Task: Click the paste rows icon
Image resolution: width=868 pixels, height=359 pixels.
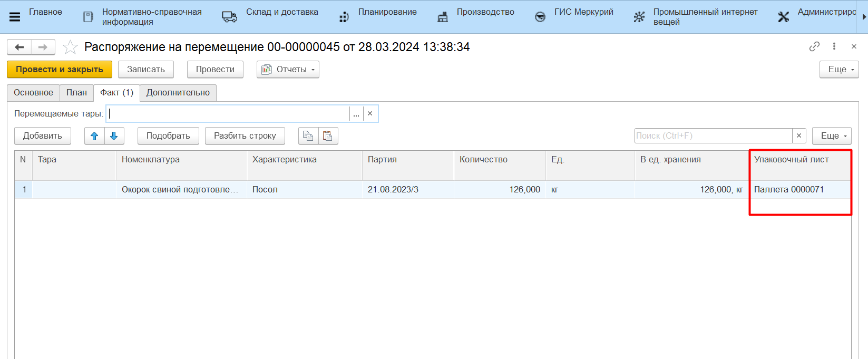Action: tap(328, 136)
